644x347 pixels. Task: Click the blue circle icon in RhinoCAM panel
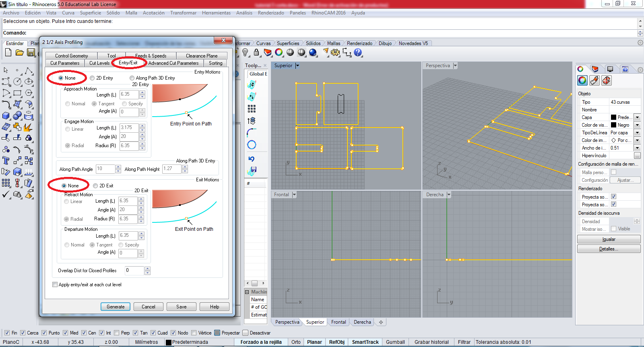pyautogui.click(x=252, y=145)
